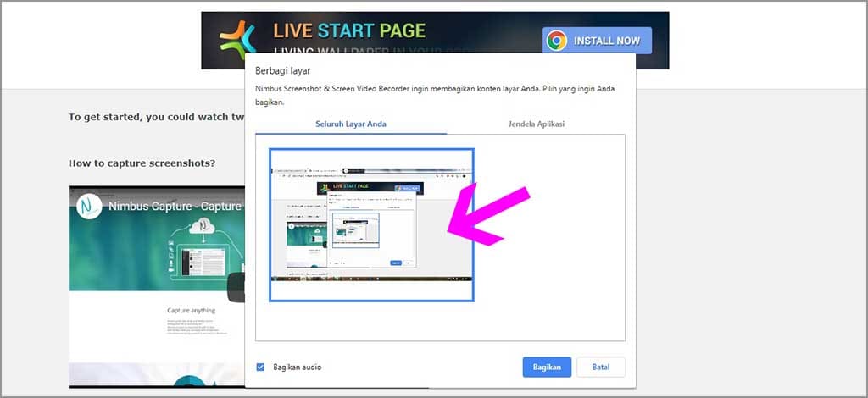Click the colorful Live Start Page logo
This screenshot has height=398, width=868.
click(237, 40)
